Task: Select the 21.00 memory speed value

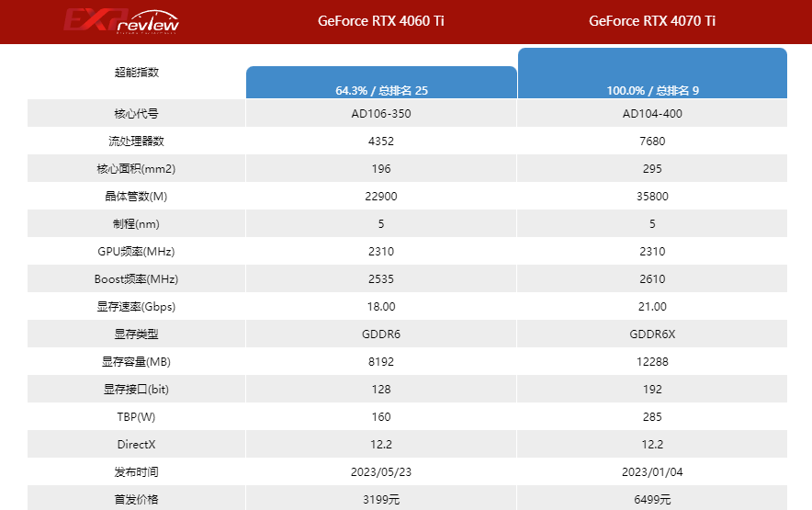Action: (x=652, y=306)
